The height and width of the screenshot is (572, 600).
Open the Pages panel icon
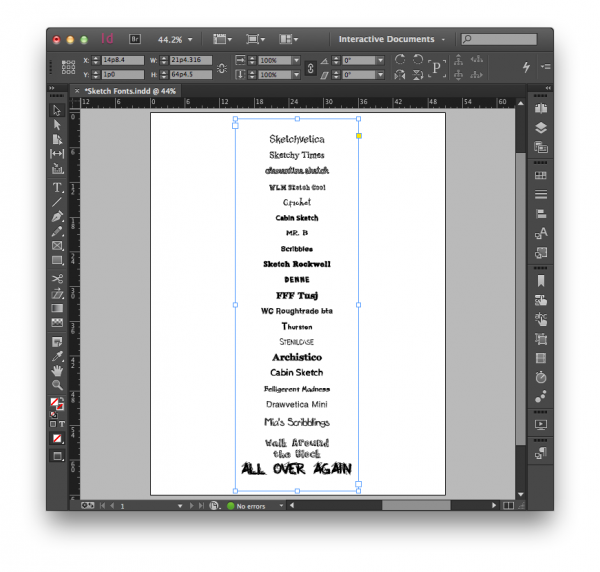click(x=541, y=108)
